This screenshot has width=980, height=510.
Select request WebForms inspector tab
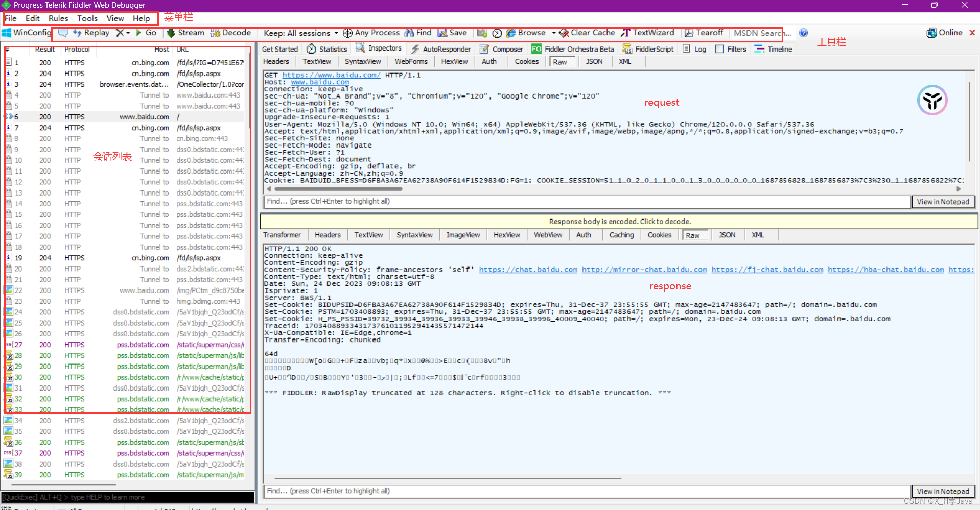click(x=411, y=61)
